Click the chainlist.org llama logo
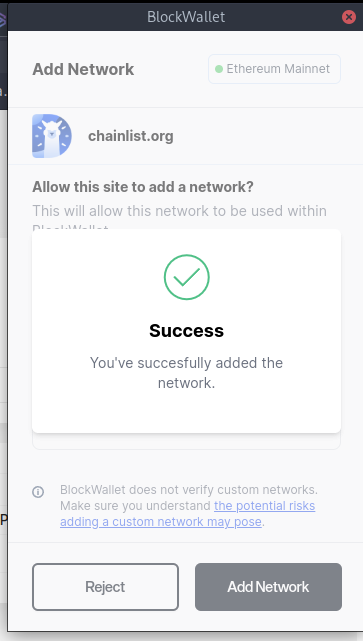Viewport: 363px width, 641px height. (52, 136)
